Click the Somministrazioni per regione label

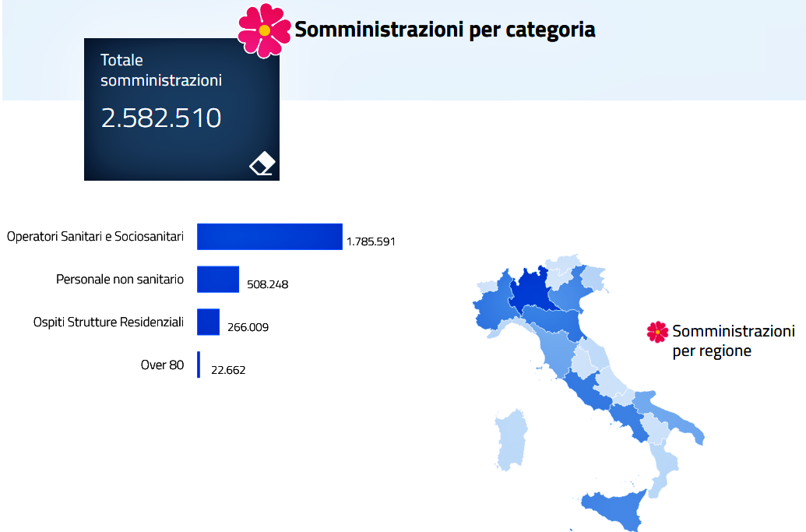coord(733,340)
